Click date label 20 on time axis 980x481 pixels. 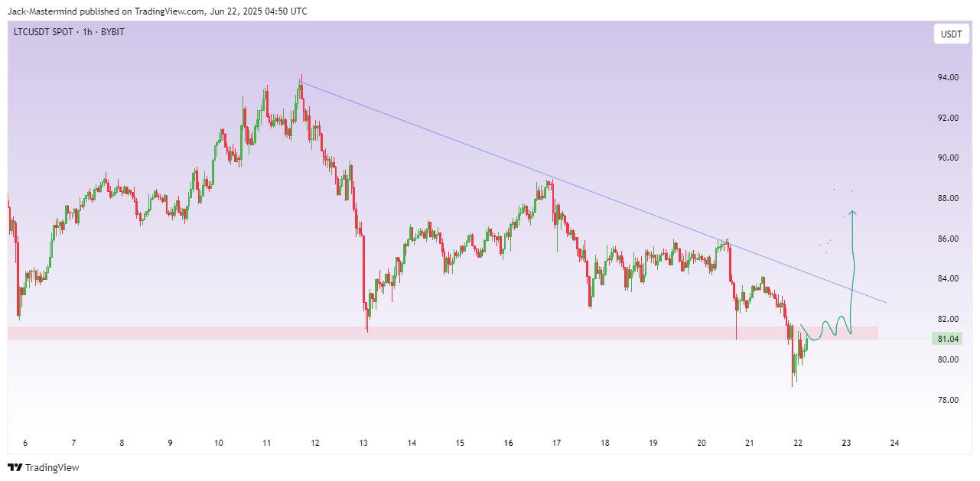tap(702, 443)
